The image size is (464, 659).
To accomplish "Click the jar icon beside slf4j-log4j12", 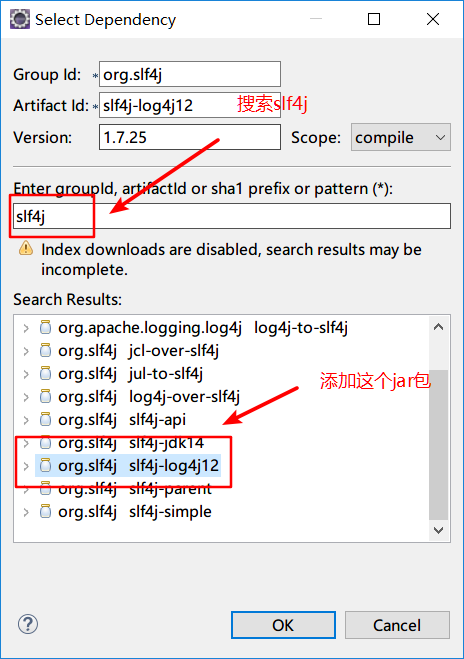I will (x=45, y=465).
